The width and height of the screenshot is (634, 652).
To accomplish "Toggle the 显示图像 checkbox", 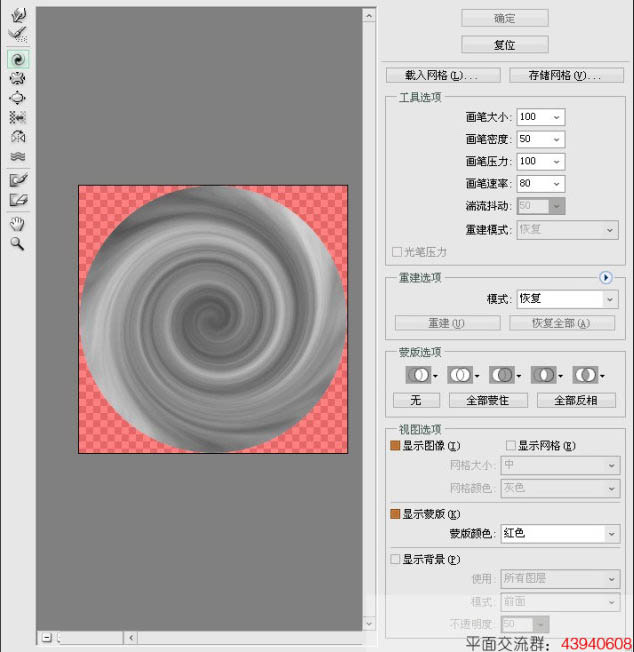I will [395, 446].
